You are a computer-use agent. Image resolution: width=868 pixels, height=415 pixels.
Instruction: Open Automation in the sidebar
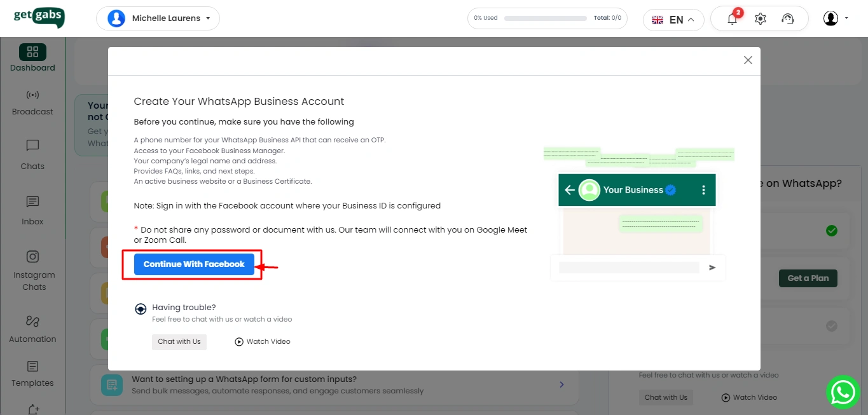point(32,329)
